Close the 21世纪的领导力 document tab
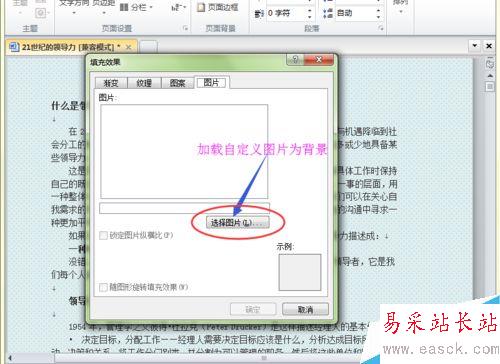Viewport: 500px width, 364px height. 128,47
